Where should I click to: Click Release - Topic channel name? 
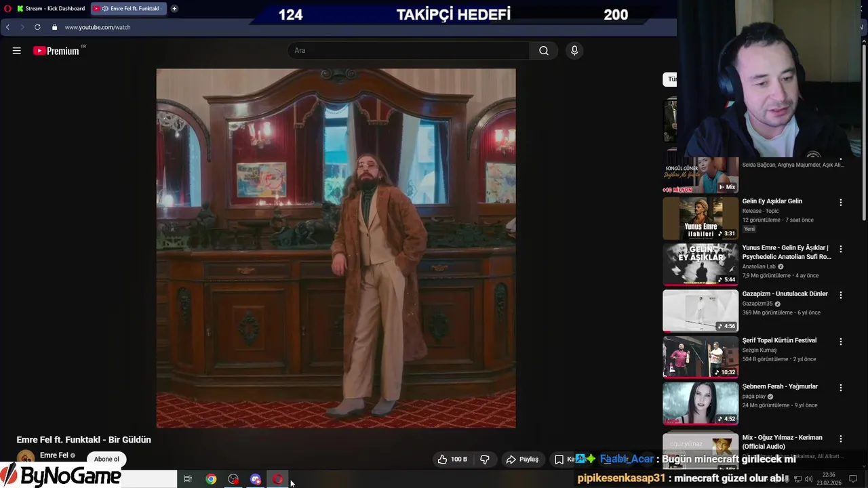[760, 211]
